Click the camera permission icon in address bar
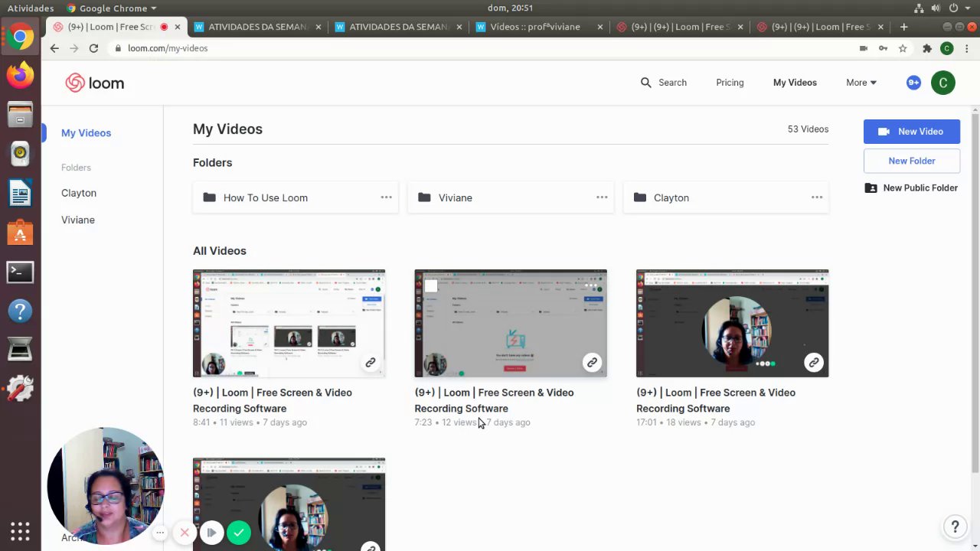Screen dimensions: 980x551 (864, 48)
